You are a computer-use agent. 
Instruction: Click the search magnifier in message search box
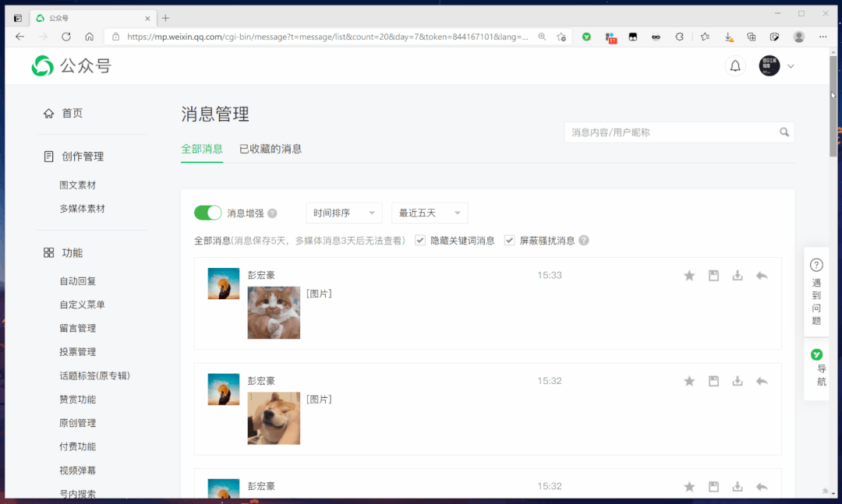click(x=784, y=132)
